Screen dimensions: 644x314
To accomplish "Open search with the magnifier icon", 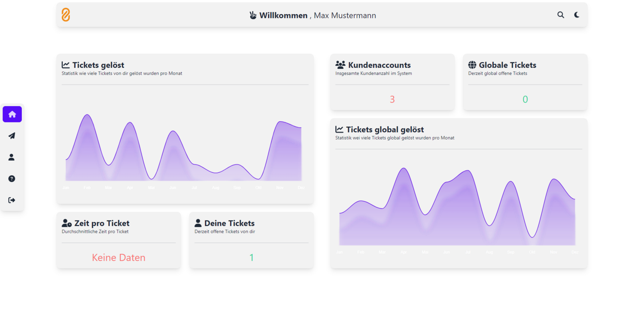I will pos(561,15).
